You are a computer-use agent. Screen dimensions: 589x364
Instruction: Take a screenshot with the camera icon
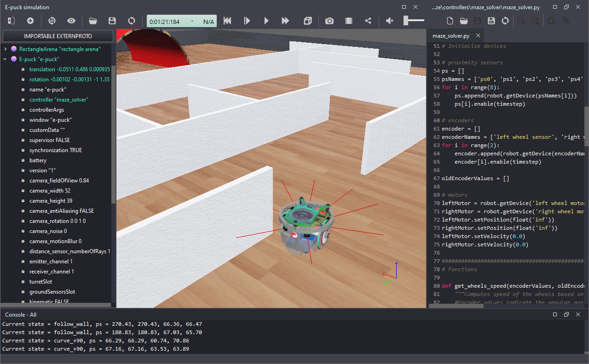329,21
